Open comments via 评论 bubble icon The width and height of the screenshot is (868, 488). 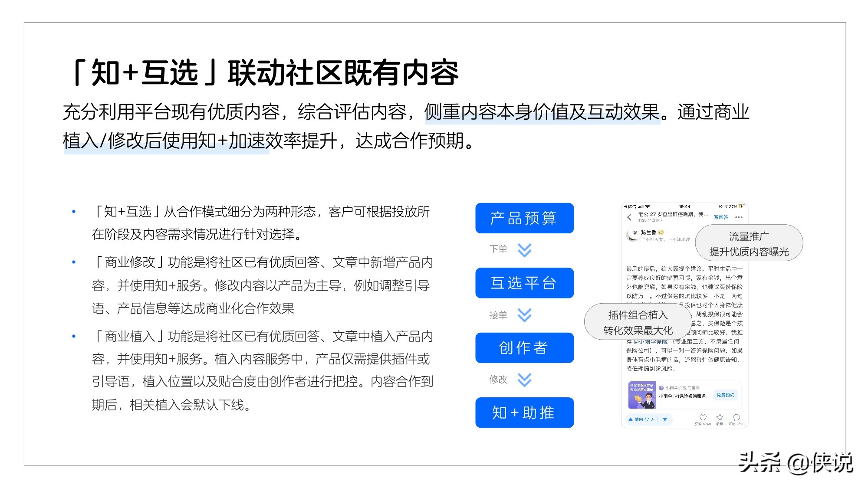pyautogui.click(x=736, y=417)
